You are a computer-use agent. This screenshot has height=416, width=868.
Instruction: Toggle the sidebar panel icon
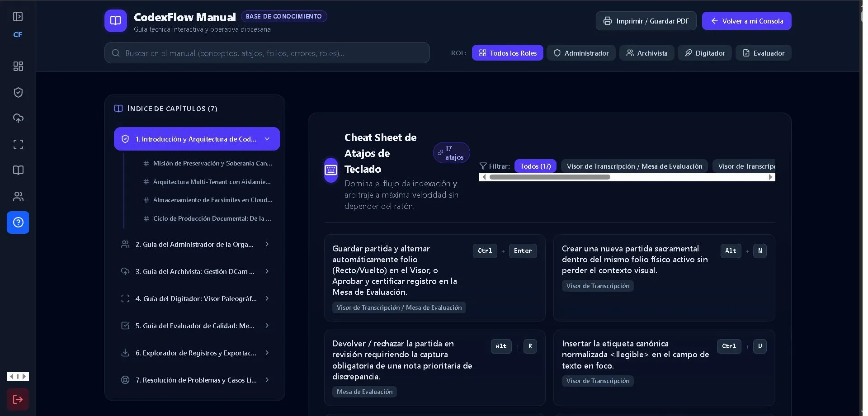[x=18, y=17]
